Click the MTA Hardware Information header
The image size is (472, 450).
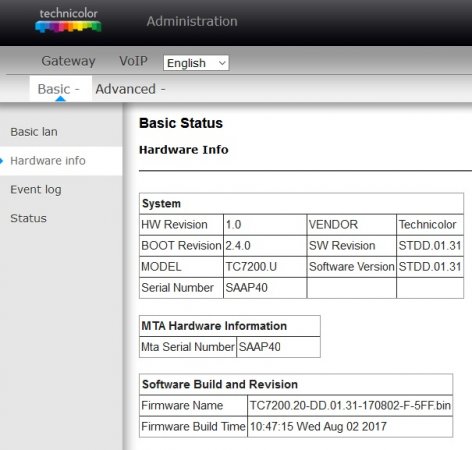230,326
